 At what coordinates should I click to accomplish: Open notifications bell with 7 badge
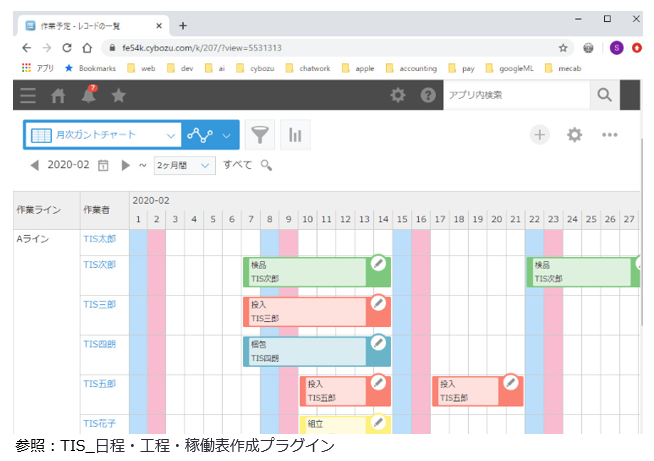(89, 94)
